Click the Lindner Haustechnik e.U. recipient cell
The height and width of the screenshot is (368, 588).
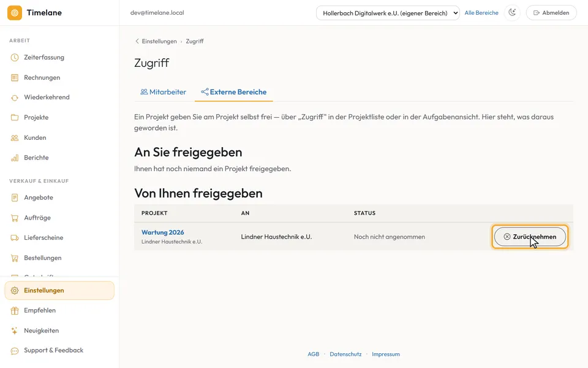point(276,237)
